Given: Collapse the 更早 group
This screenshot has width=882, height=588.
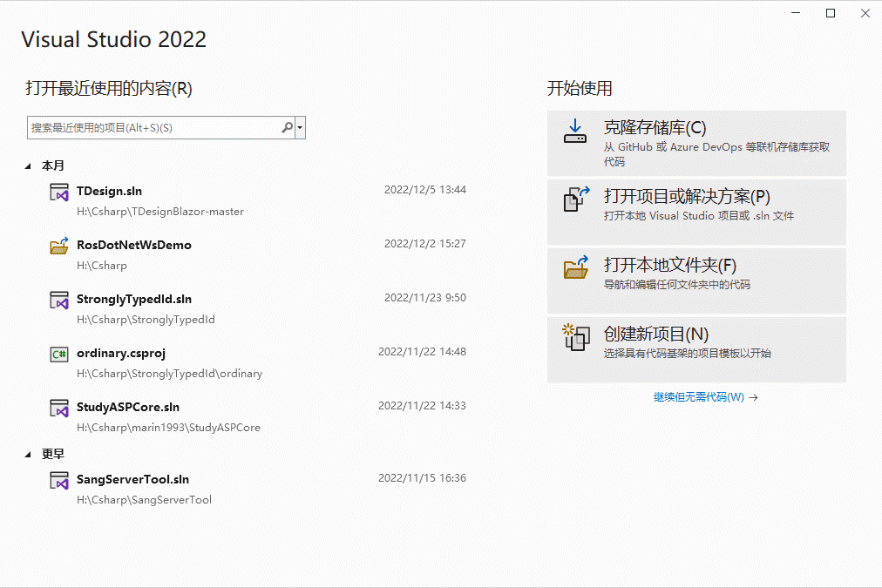Looking at the screenshot, I should point(29,453).
